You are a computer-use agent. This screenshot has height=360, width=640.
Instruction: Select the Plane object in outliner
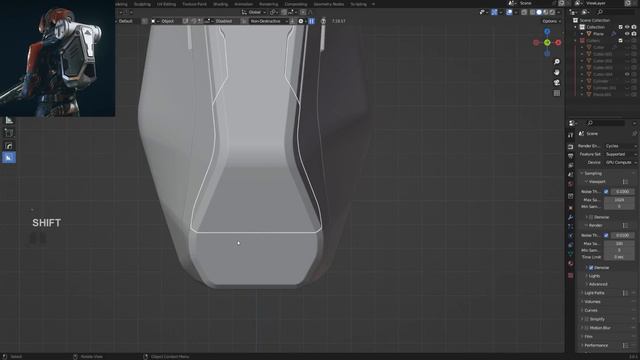(x=598, y=34)
